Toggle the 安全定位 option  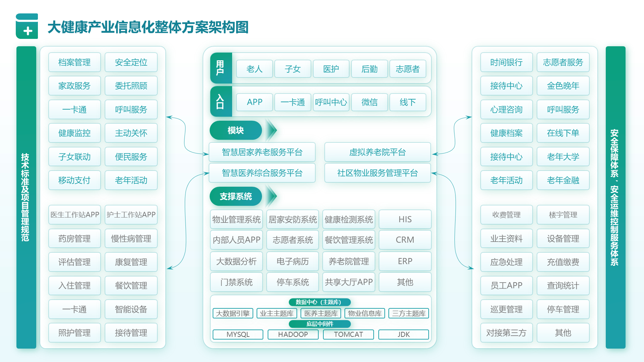tap(131, 62)
